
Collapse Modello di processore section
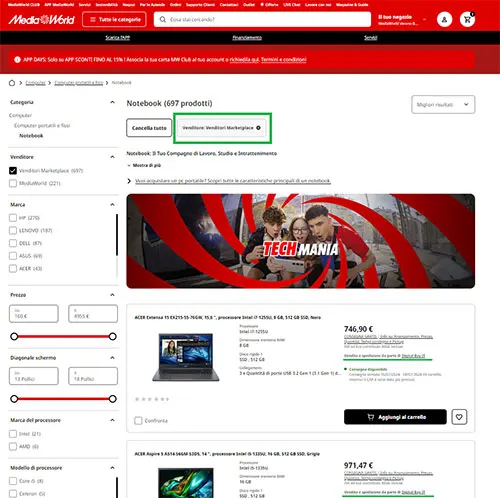point(112,468)
